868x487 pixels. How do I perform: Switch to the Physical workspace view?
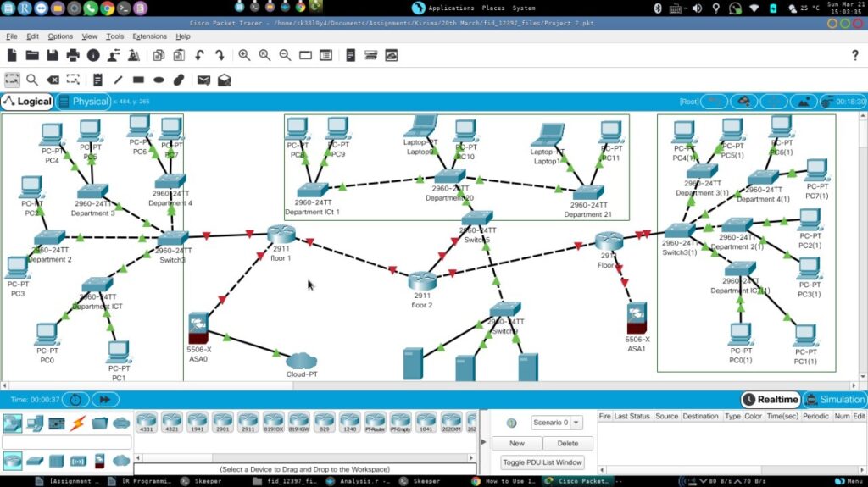pos(83,102)
